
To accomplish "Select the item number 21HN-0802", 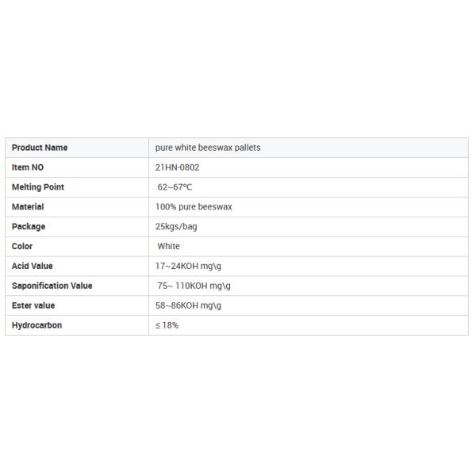I will [178, 167].
